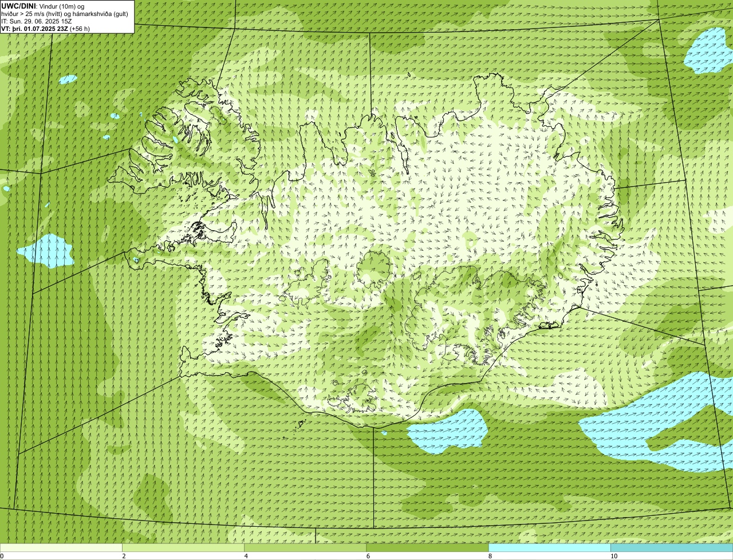Click the 'VT: þri. 01.07.2025 23Z (+56 h)' line
The image size is (733, 560).
(46, 29)
